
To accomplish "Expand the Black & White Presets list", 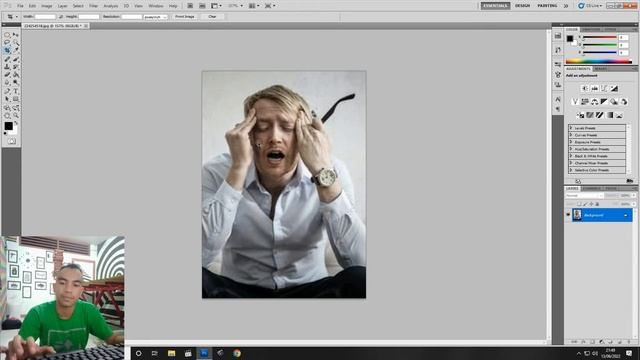I will tap(571, 156).
